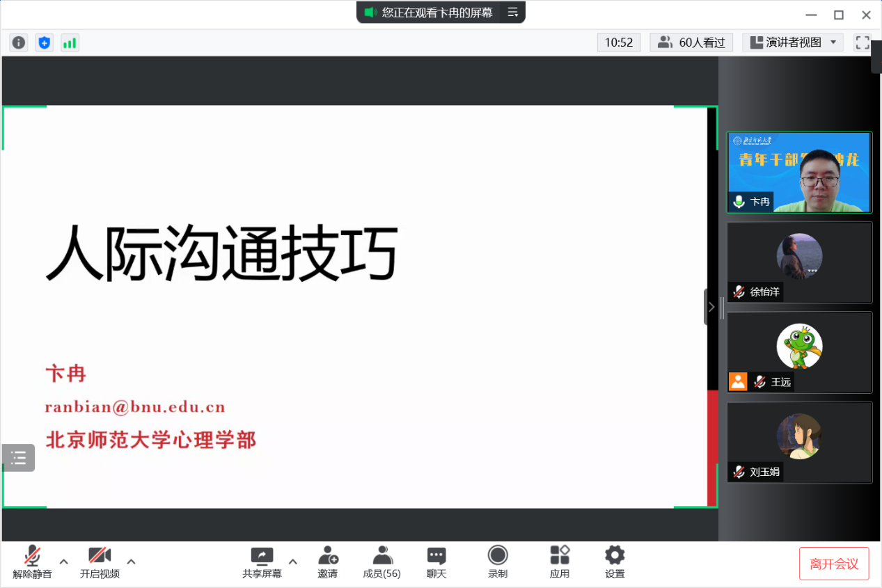Expand share screen options arrow
This screenshot has height=588, width=882.
[x=293, y=562]
